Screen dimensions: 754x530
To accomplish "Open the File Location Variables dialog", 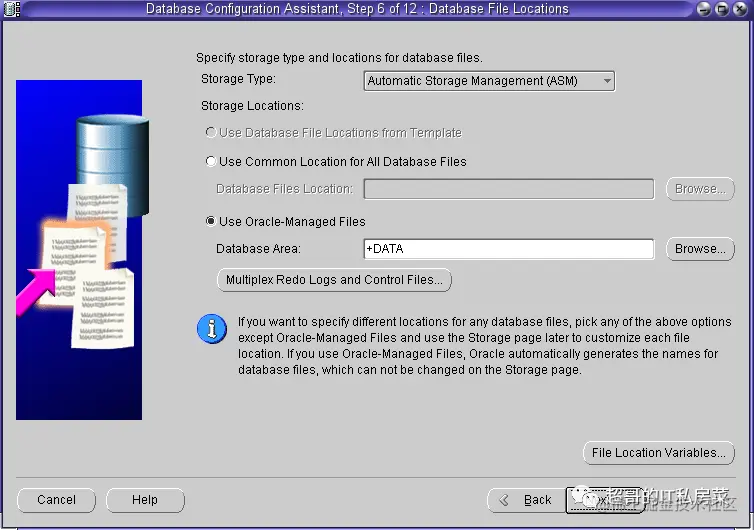I will [x=659, y=453].
